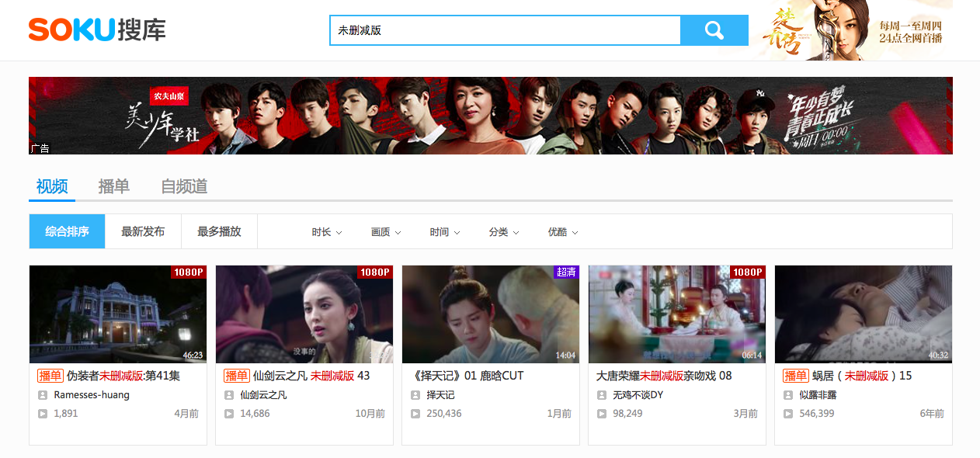Open the SOKU logo homepage

[x=97, y=30]
